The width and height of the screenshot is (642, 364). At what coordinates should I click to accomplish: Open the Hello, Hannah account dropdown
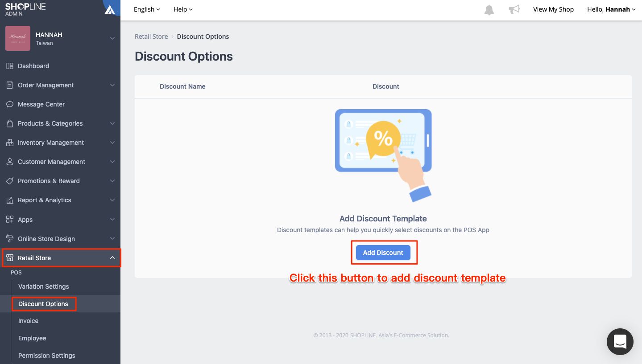tap(611, 9)
